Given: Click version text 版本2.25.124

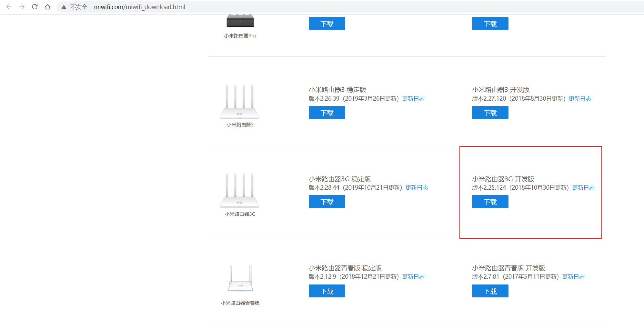Looking at the screenshot, I should click(489, 188).
